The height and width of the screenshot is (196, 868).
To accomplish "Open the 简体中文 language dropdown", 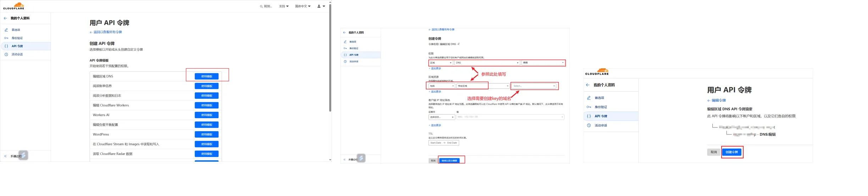I will 303,6.
